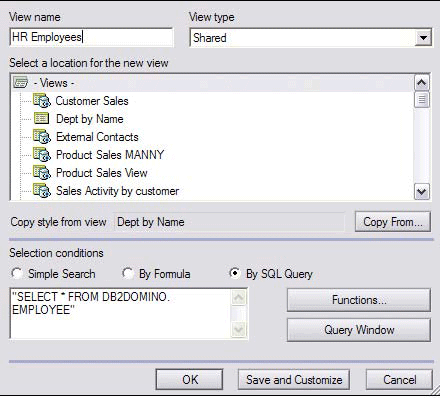Viewport: 440px width, 398px height.
Task: Open the Query Window button
Action: (359, 330)
